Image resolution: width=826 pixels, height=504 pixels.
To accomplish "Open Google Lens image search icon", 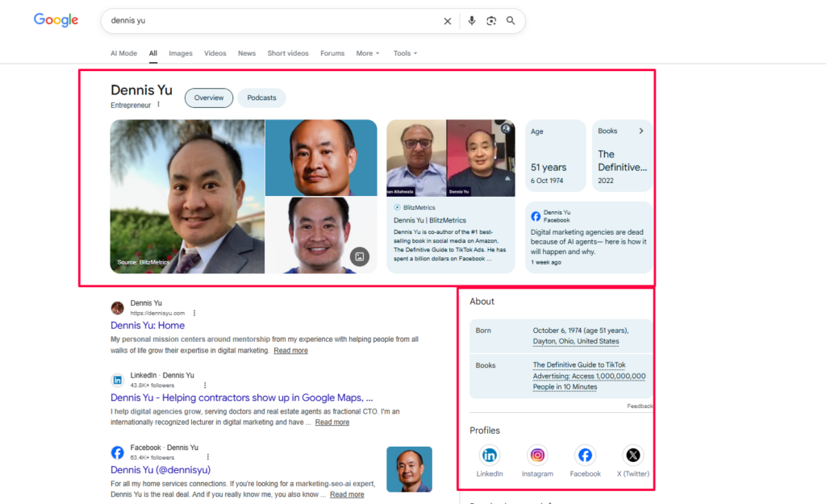I will pyautogui.click(x=491, y=21).
